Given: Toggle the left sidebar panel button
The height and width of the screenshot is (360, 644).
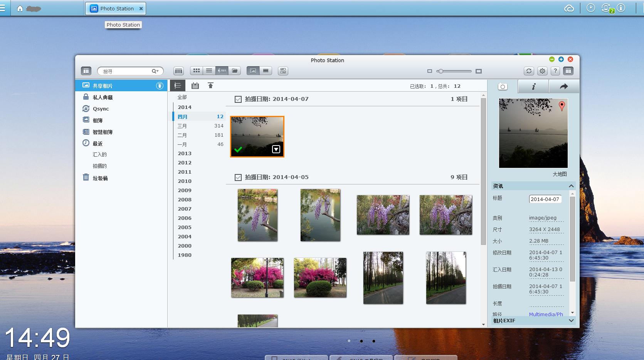Looking at the screenshot, I should (x=86, y=71).
